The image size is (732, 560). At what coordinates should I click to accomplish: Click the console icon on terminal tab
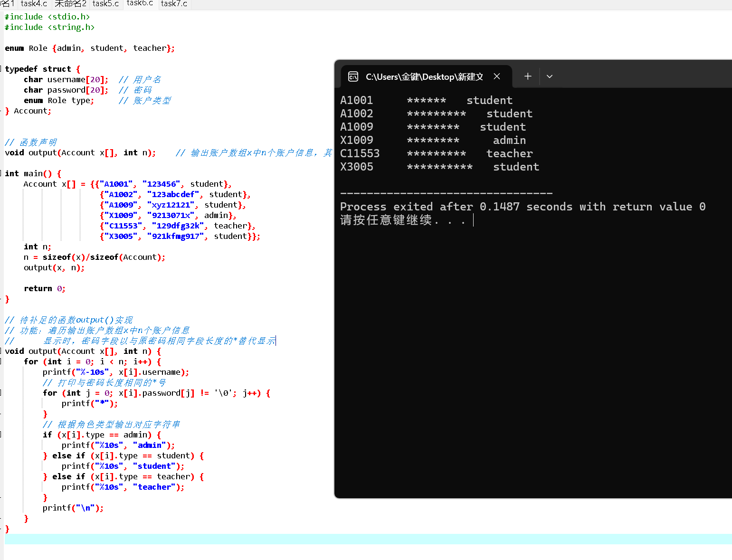[x=353, y=76]
